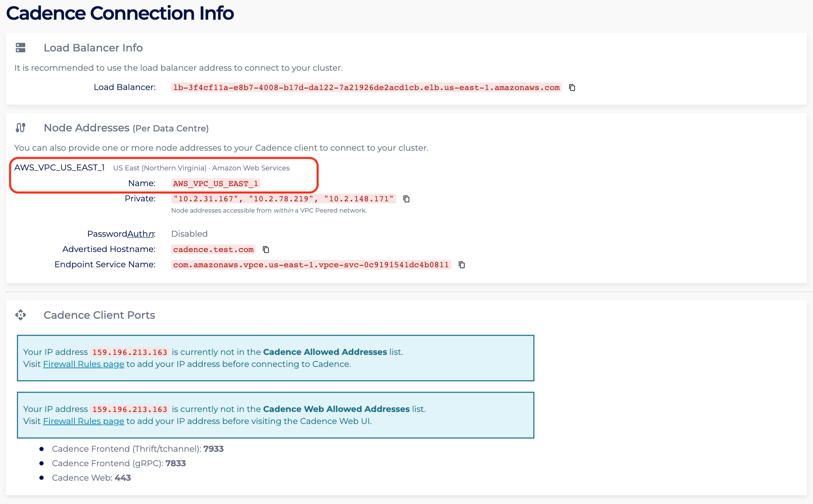The image size is (813, 504).
Task: Click the cadence.test.com hostname value
Action: 214,250
